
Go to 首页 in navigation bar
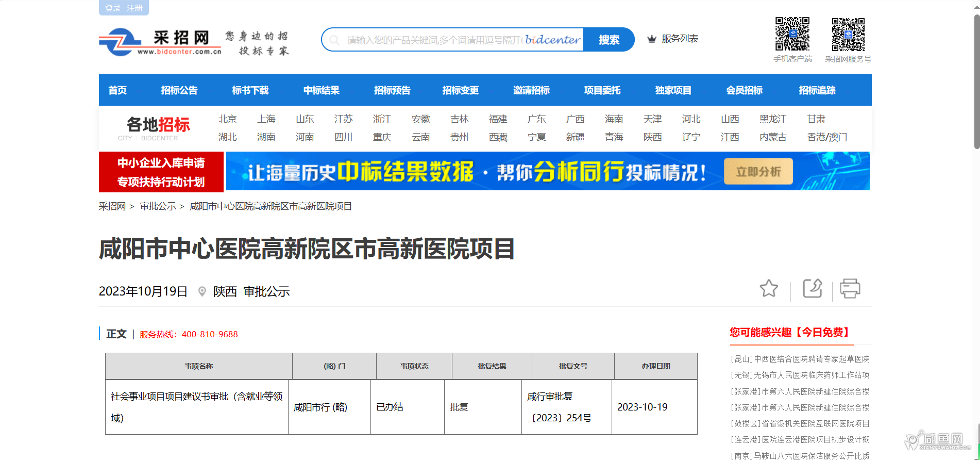point(117,90)
